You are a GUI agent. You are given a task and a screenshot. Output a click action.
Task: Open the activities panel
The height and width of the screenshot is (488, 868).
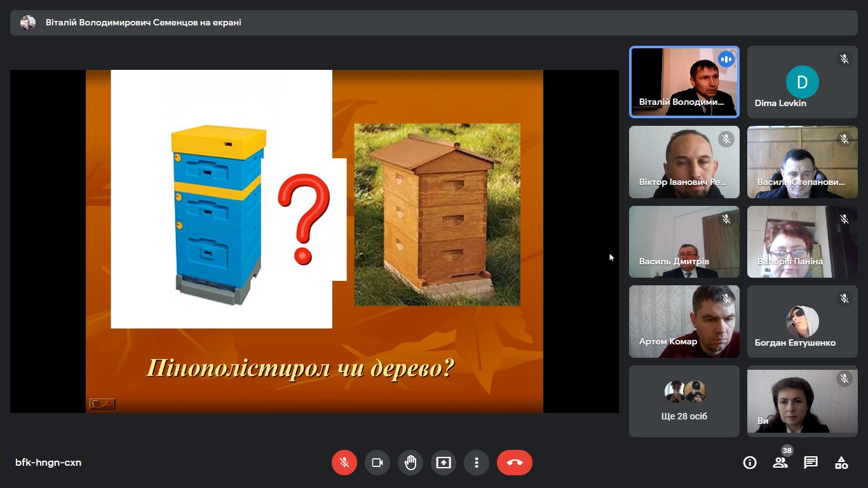coord(841,463)
